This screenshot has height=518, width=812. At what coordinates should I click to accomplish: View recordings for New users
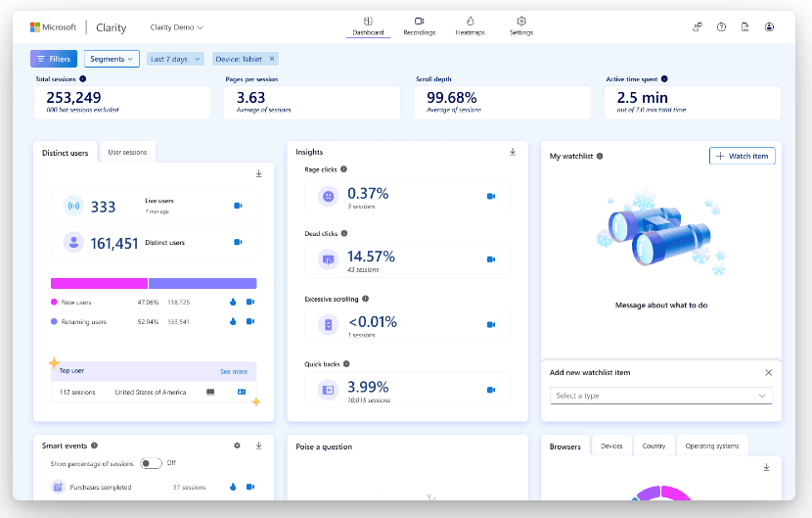tap(250, 302)
